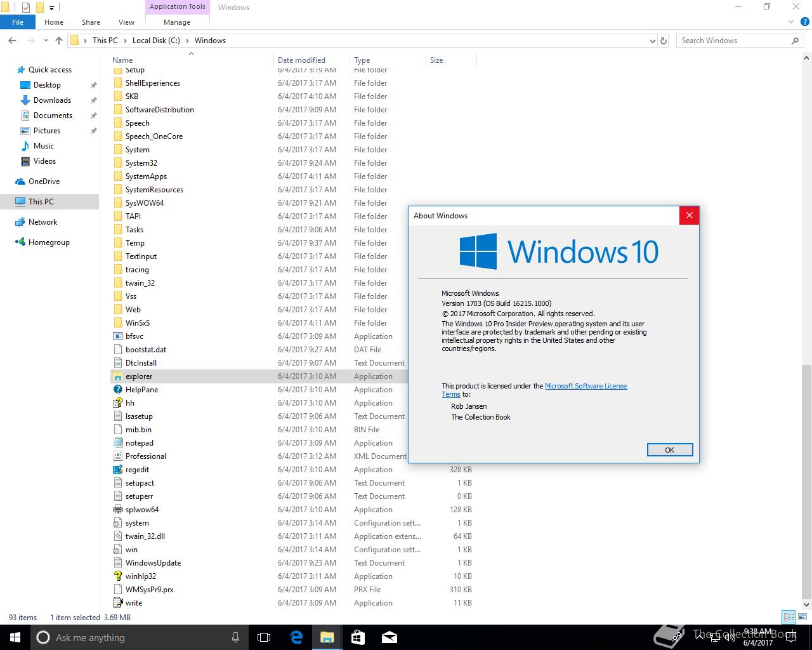This screenshot has height=650, width=812.
Task: Close the About Windows dialog
Action: 689,215
